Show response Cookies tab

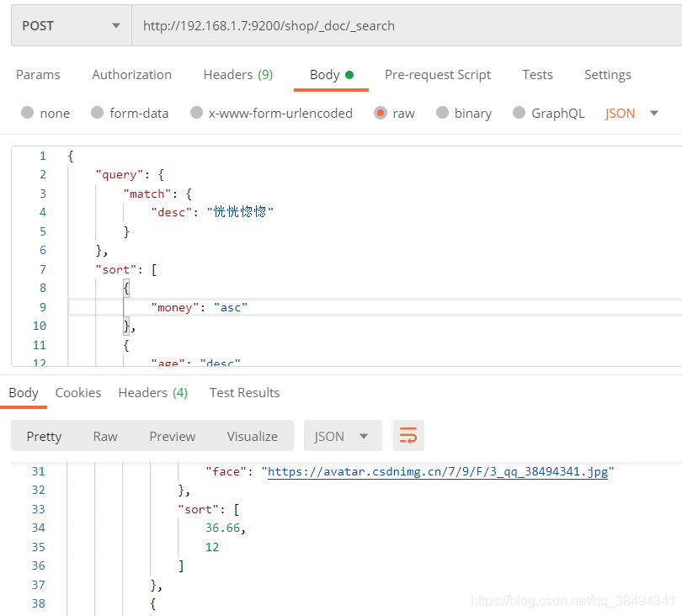[x=78, y=393]
